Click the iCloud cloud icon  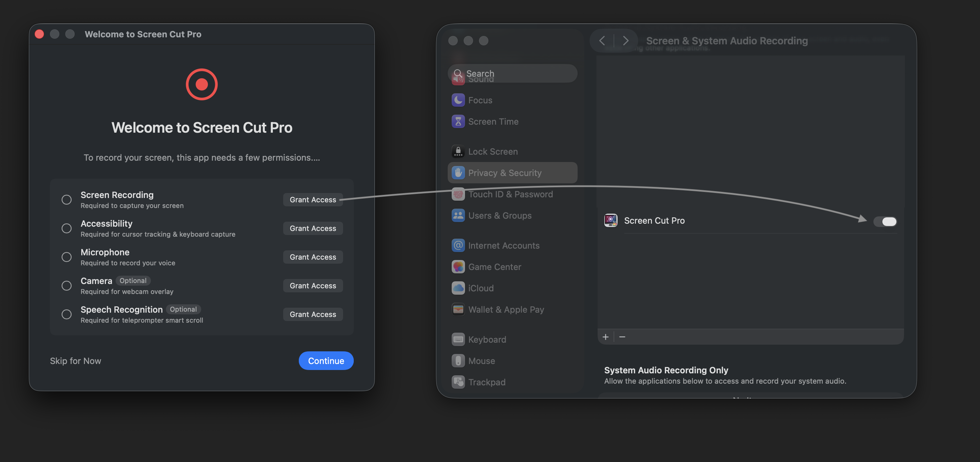pyautogui.click(x=458, y=288)
